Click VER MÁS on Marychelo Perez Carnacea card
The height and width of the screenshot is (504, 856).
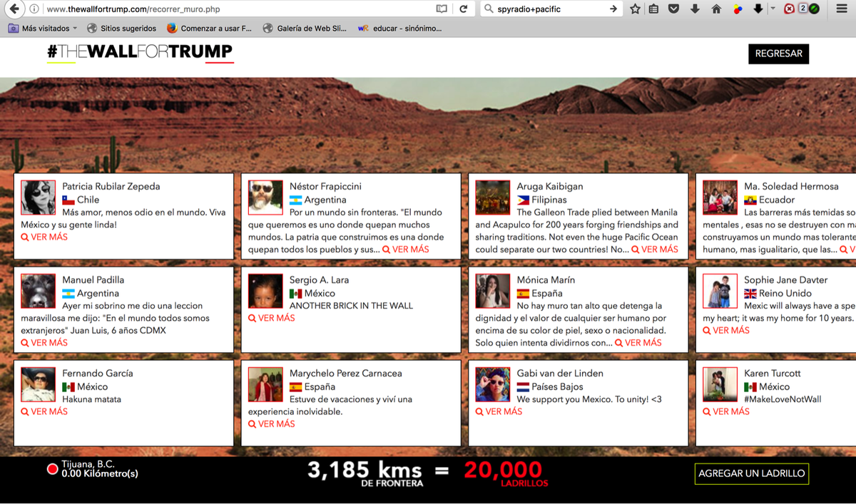click(x=272, y=424)
